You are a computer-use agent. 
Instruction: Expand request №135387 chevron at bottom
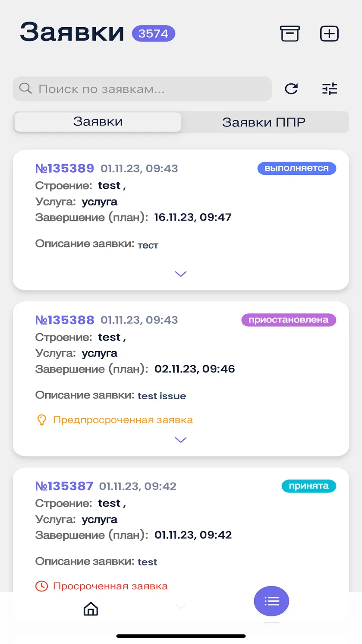tap(181, 606)
